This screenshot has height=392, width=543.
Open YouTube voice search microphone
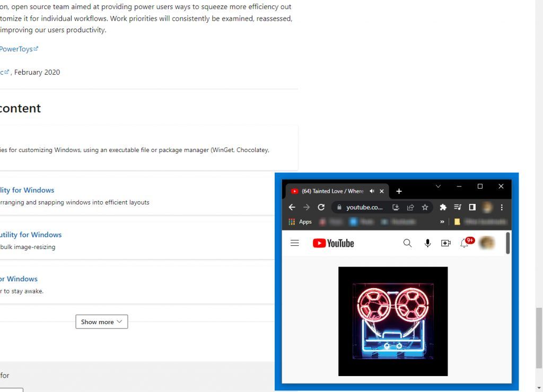click(x=427, y=243)
